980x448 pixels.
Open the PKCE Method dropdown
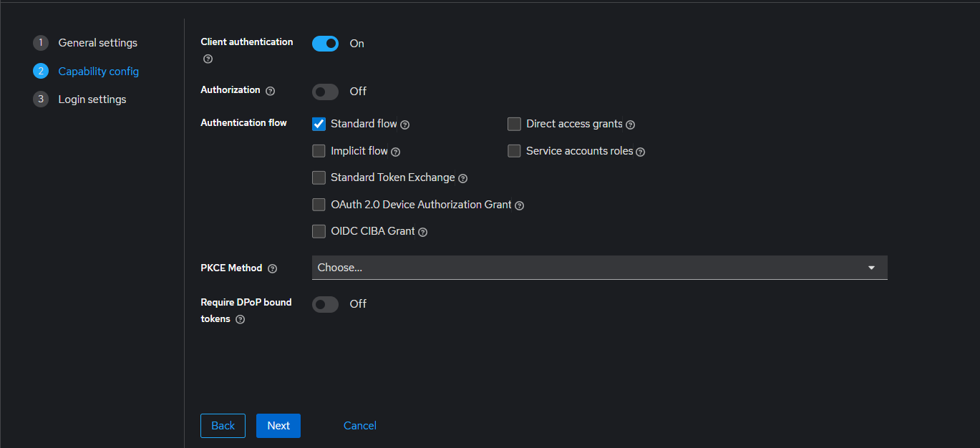pyautogui.click(x=599, y=268)
